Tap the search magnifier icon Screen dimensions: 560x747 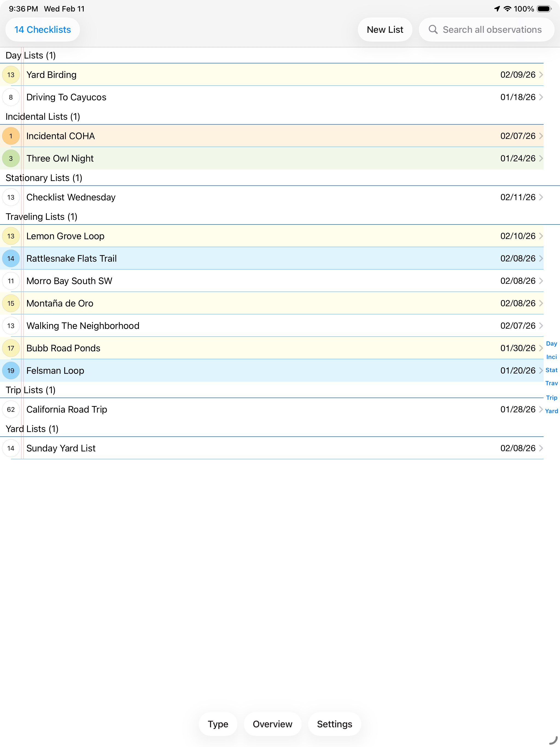(433, 30)
